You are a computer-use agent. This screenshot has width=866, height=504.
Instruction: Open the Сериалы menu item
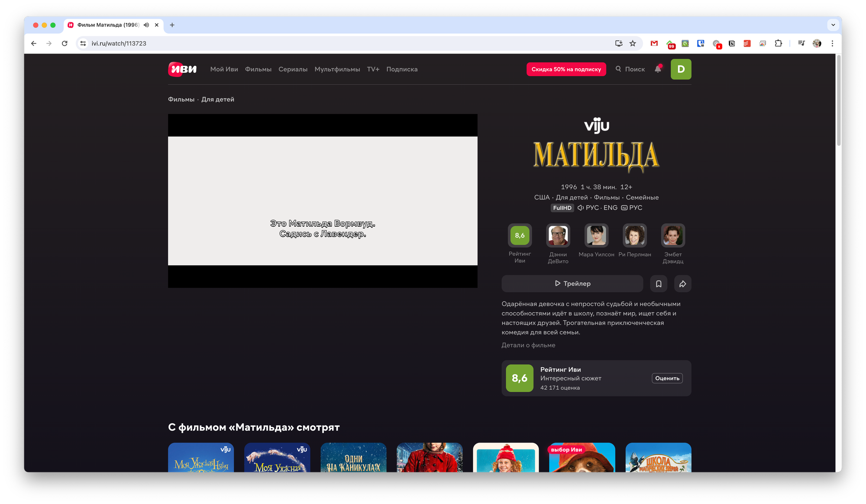click(293, 69)
